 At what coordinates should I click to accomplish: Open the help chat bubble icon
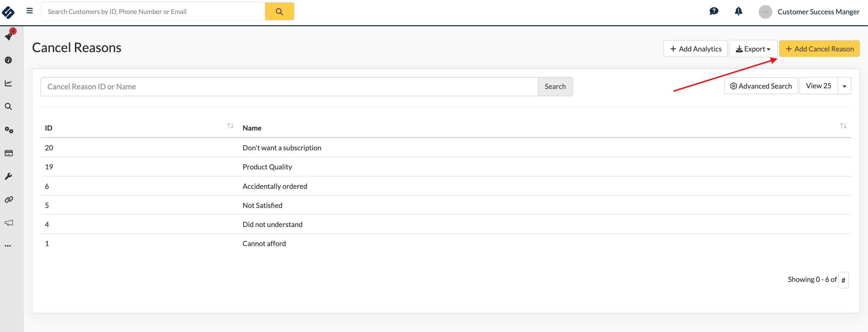(714, 12)
